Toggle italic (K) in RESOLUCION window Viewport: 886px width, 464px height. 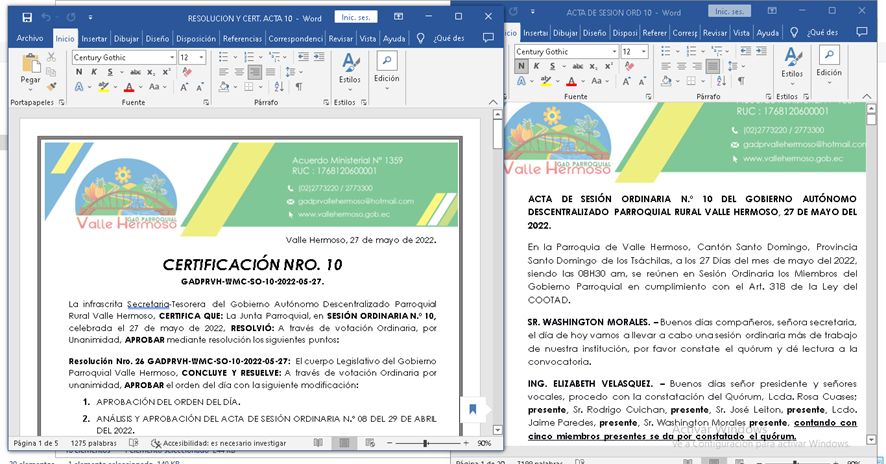[92, 74]
